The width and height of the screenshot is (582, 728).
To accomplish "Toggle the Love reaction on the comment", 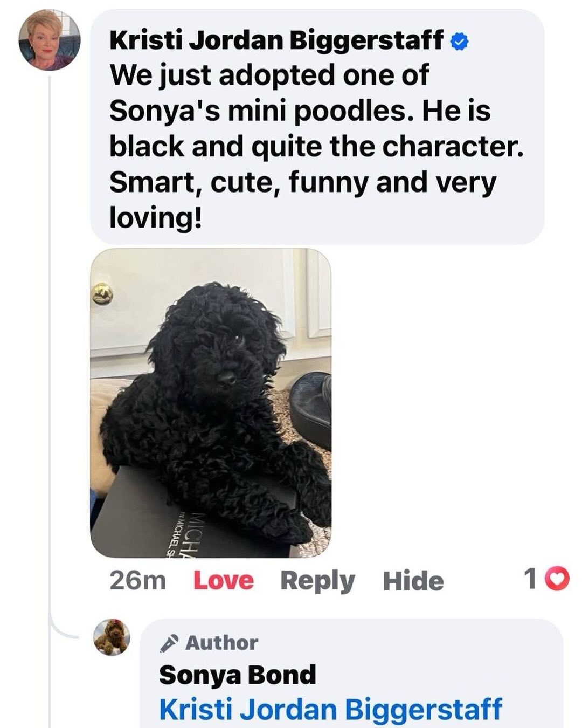I will [x=223, y=580].
